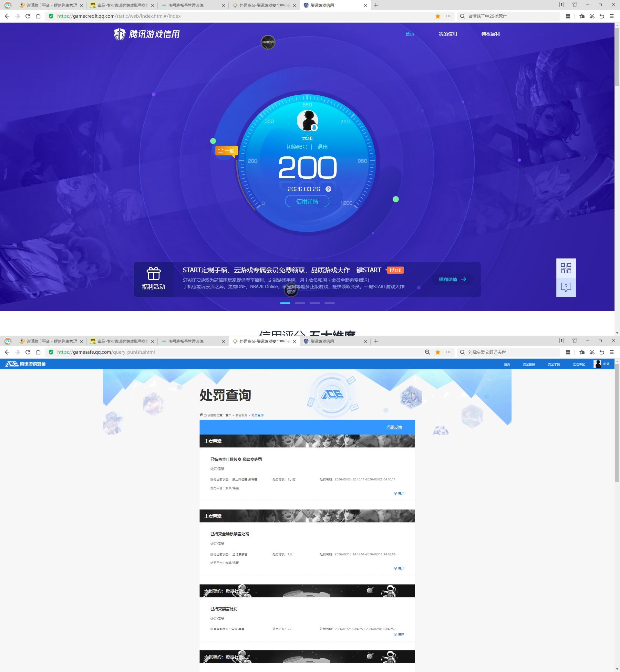Open the question-mark feedback icon below the QR code
The image size is (620, 672).
pyautogui.click(x=566, y=286)
